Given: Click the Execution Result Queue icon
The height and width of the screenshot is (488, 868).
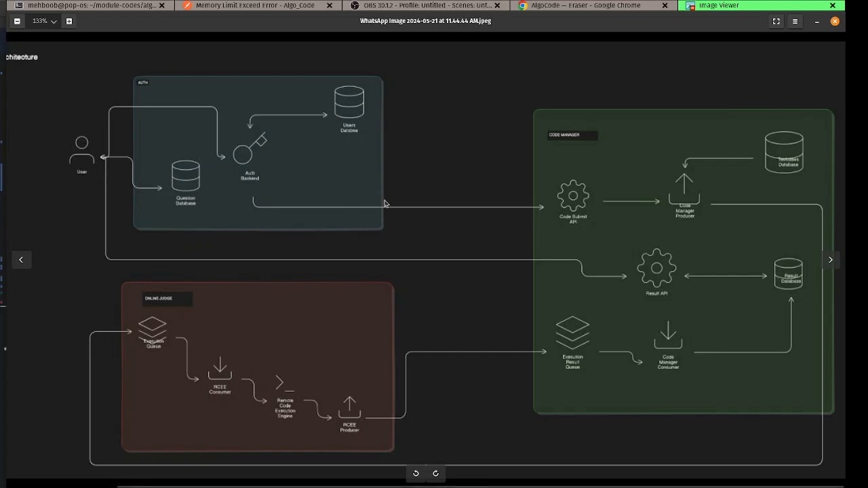Looking at the screenshot, I should click(x=573, y=333).
